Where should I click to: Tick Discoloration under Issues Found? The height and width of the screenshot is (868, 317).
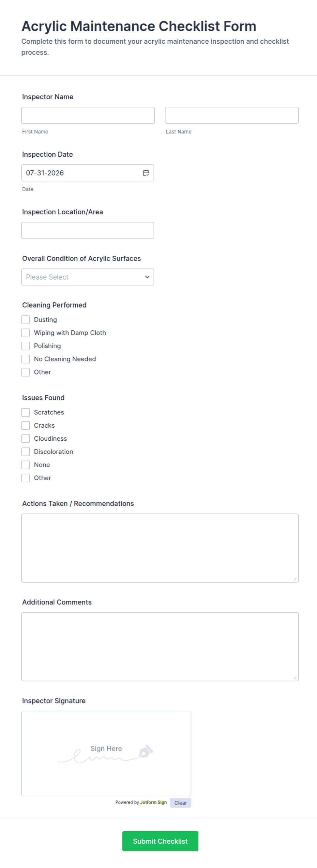click(26, 452)
